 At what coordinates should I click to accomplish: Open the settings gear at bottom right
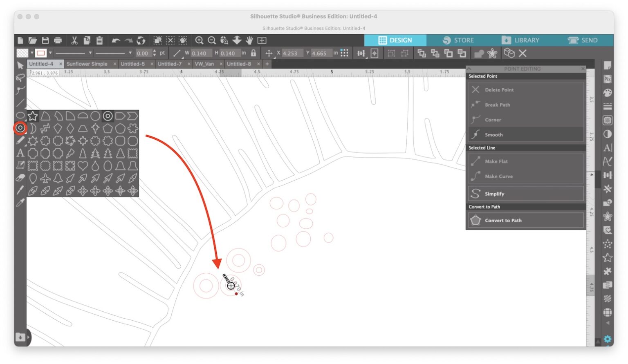pyautogui.click(x=608, y=339)
